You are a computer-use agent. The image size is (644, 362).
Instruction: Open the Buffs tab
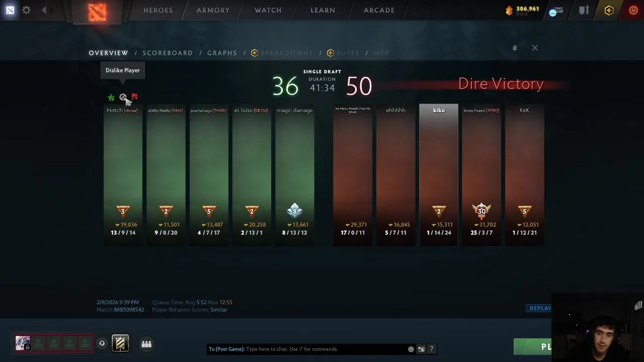point(343,53)
